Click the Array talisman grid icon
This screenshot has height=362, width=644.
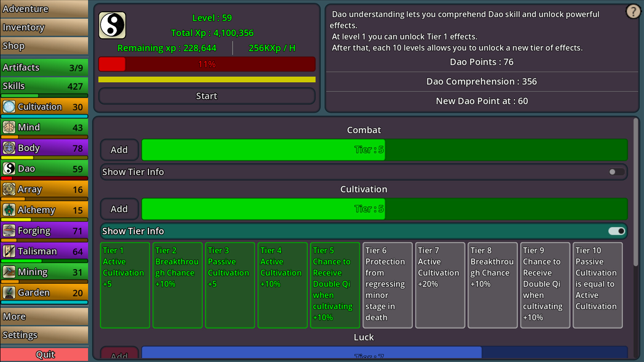tap(8, 189)
